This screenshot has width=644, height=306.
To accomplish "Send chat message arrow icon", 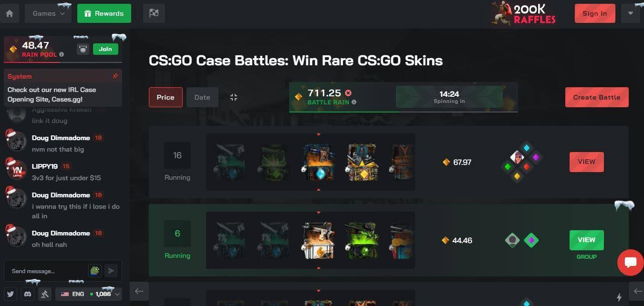I will coord(111,271).
